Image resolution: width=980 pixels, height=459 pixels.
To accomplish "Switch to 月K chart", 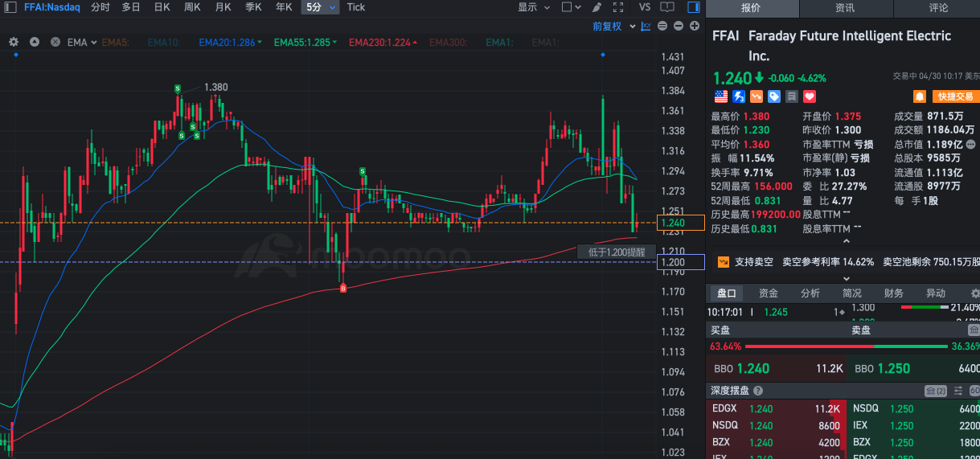I will [x=223, y=7].
